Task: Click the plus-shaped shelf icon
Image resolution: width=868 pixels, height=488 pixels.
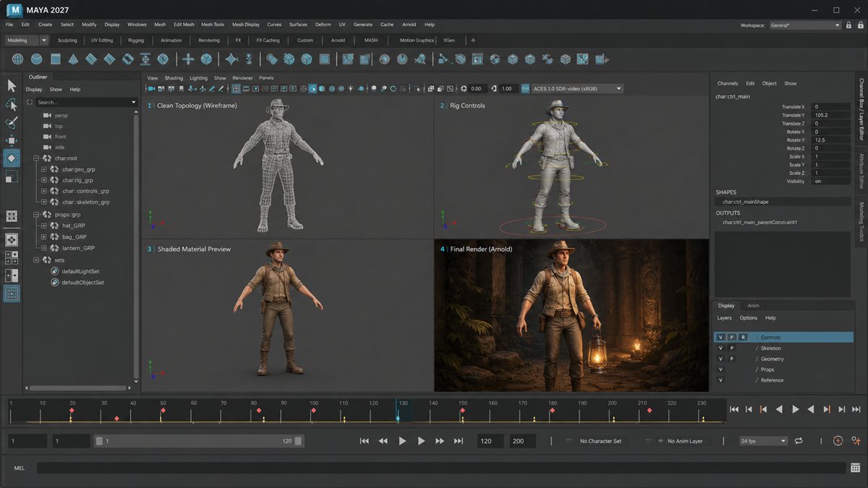Action: 188,59
